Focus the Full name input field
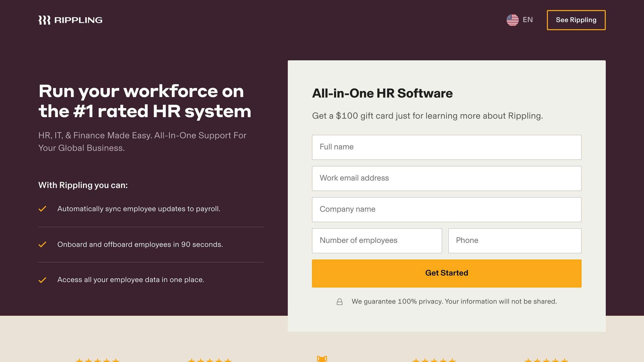 point(447,147)
